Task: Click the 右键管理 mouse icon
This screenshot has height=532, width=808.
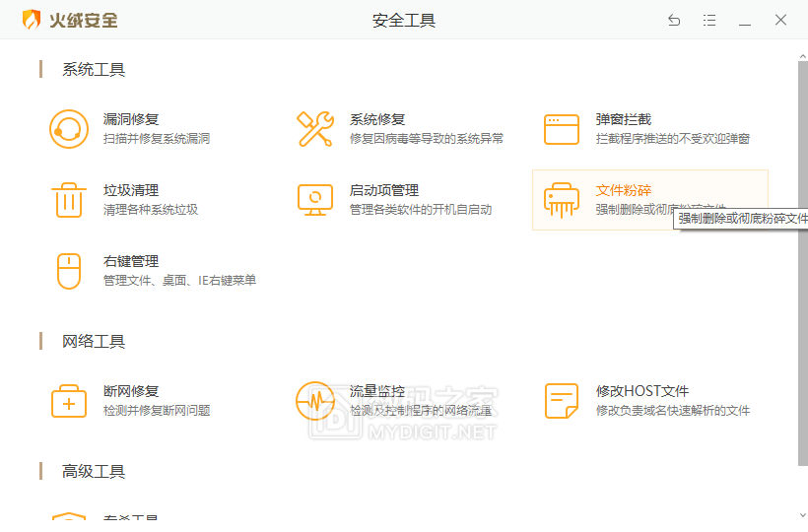Action: (69, 271)
